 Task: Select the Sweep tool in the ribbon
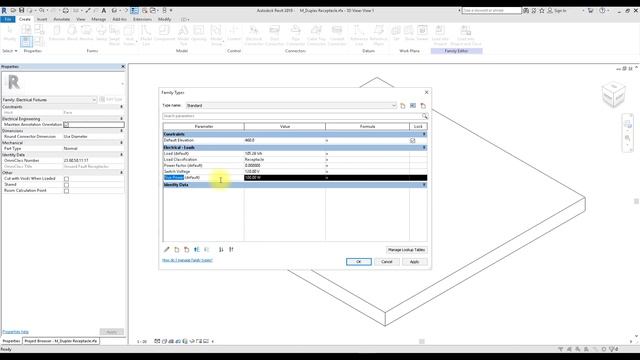pos(101,33)
